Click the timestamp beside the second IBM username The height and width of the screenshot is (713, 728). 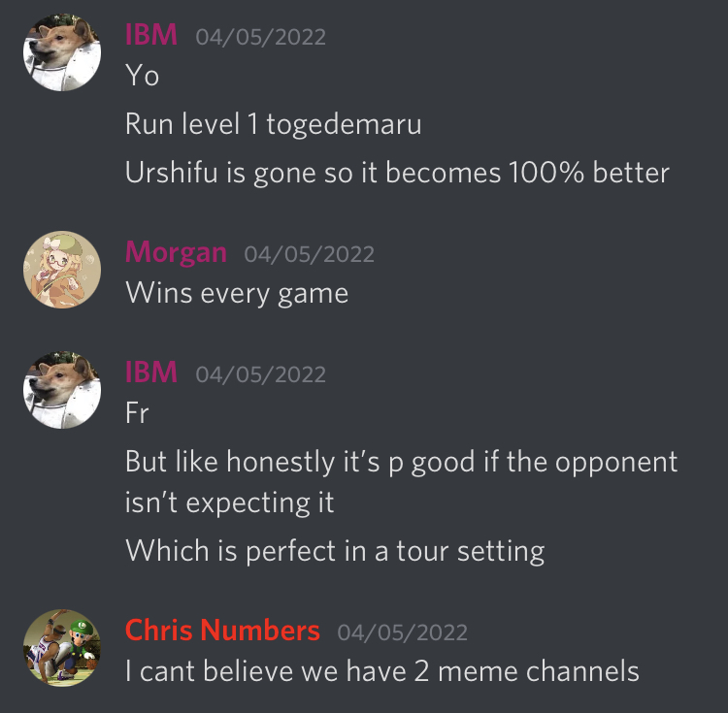260,374
